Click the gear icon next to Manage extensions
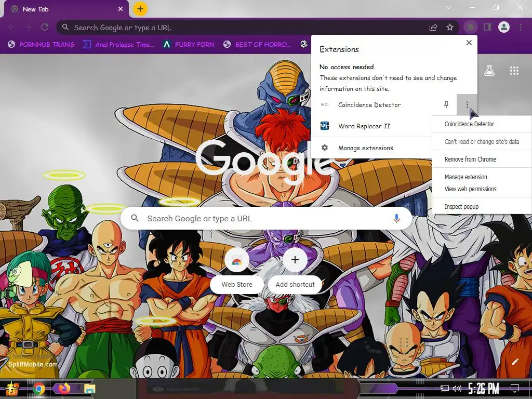 click(325, 148)
